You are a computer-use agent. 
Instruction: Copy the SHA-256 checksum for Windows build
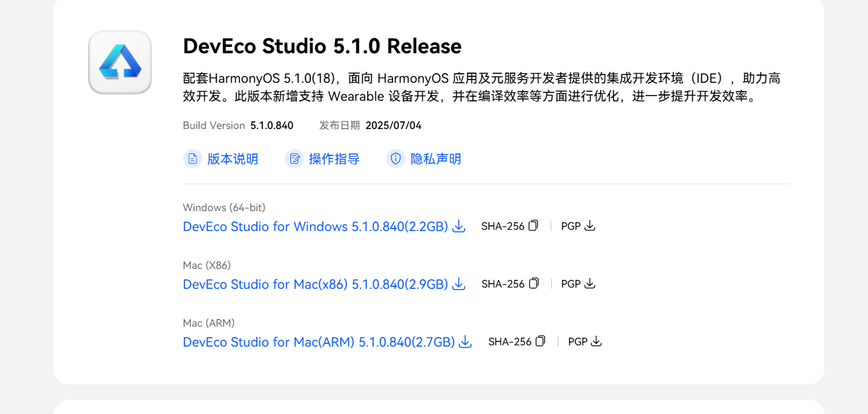pyautogui.click(x=534, y=225)
